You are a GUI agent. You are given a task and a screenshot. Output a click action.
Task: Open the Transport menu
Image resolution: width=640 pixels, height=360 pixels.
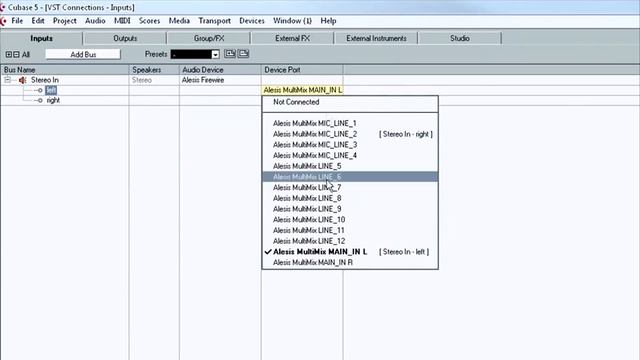coord(215,21)
